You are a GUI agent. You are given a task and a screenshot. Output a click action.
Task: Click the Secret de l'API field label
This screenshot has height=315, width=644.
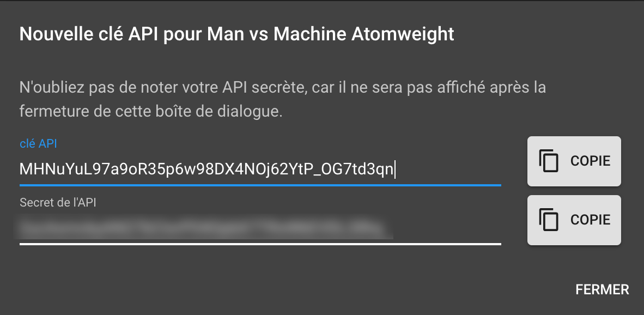point(58,203)
